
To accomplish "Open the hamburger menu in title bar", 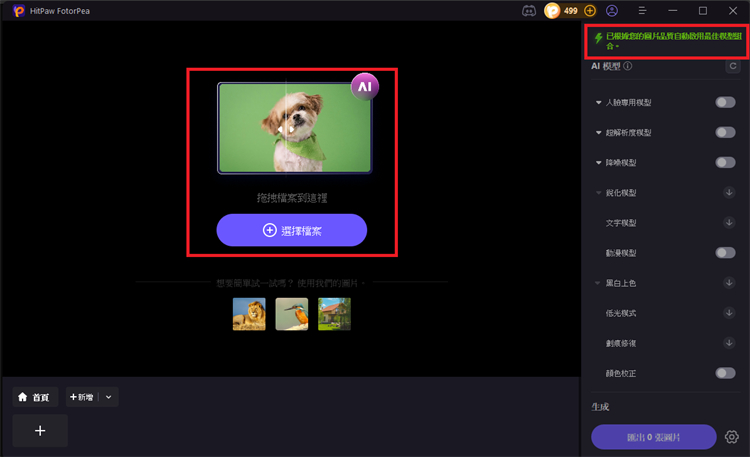I will (x=642, y=11).
